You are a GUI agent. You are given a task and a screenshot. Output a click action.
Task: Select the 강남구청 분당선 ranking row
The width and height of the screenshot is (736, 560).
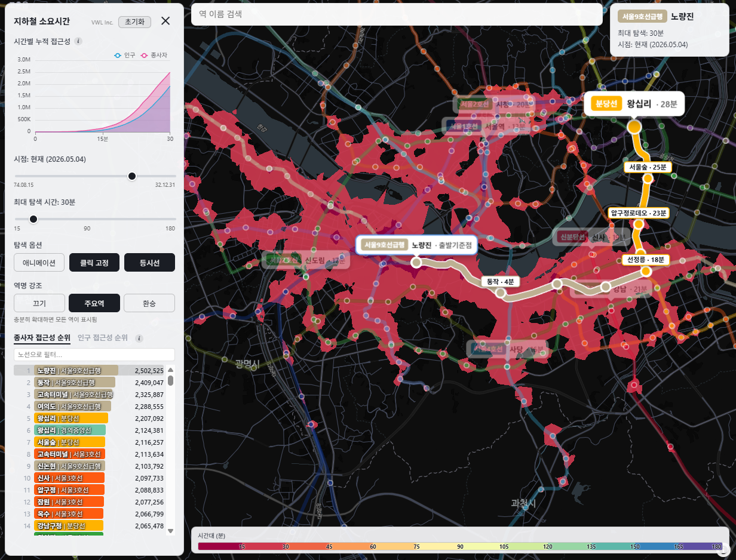90,526
